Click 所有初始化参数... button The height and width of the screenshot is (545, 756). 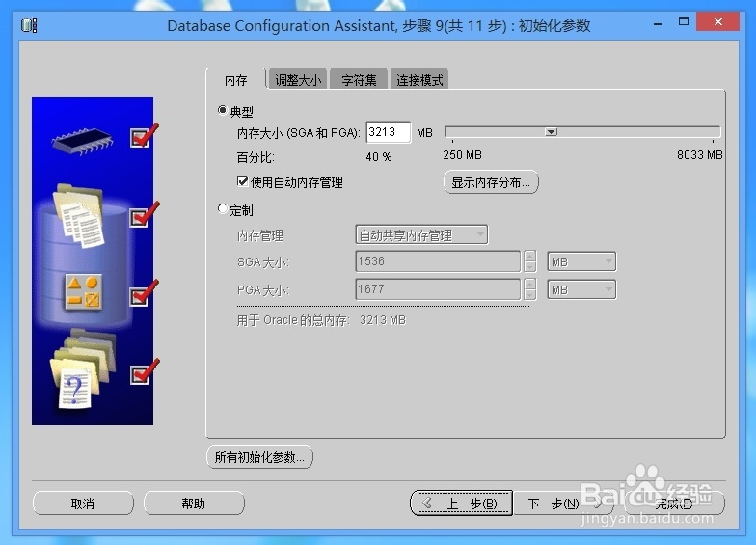point(259,457)
